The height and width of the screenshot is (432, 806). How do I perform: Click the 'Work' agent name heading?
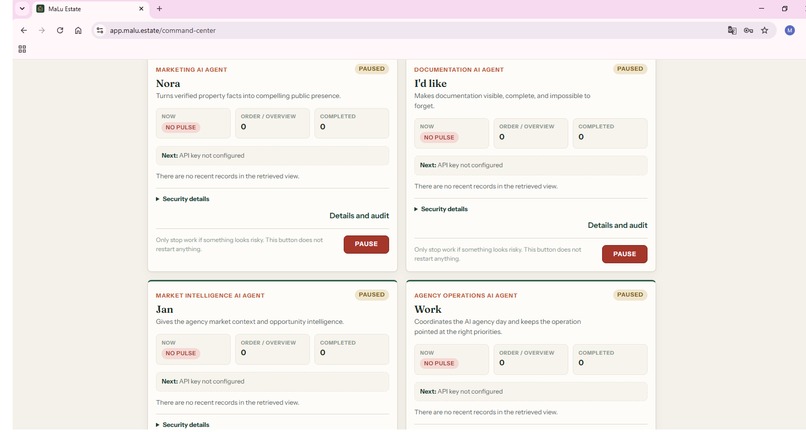coord(428,310)
